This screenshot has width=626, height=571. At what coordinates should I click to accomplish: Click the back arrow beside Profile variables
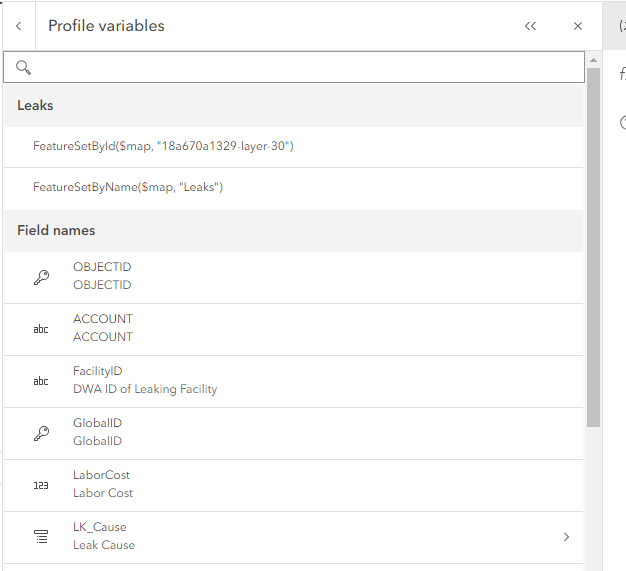point(19,26)
